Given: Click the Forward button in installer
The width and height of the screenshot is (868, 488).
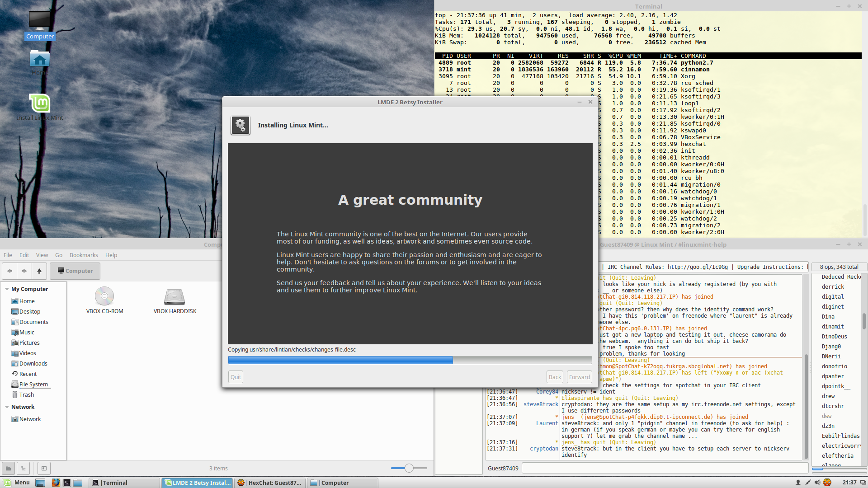Looking at the screenshot, I should 580,377.
